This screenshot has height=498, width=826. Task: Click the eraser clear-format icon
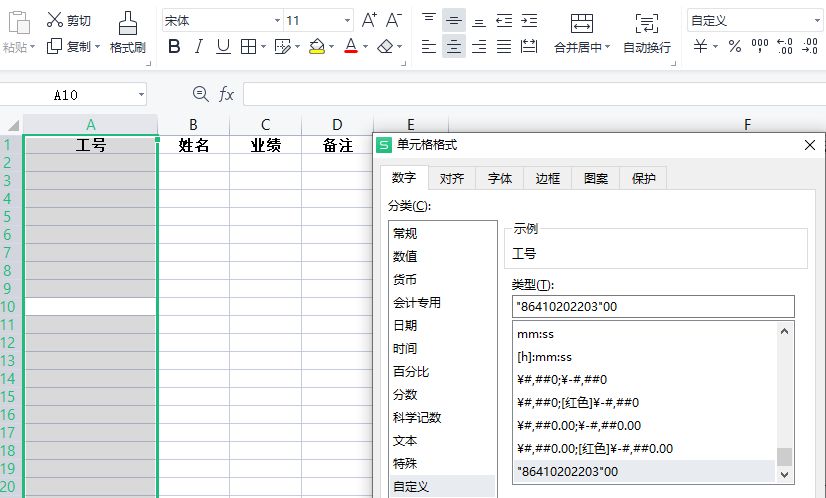pyautogui.click(x=386, y=47)
